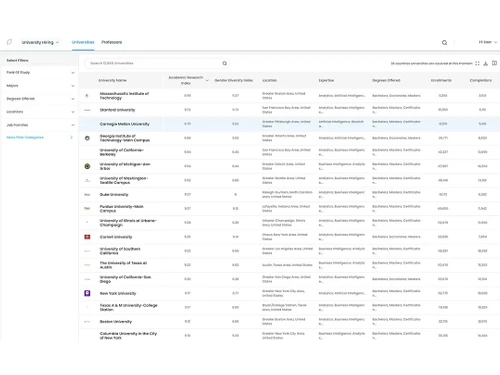Screen dimensions: 500x375
Task: Click the Duke University logo
Action: tap(87, 194)
